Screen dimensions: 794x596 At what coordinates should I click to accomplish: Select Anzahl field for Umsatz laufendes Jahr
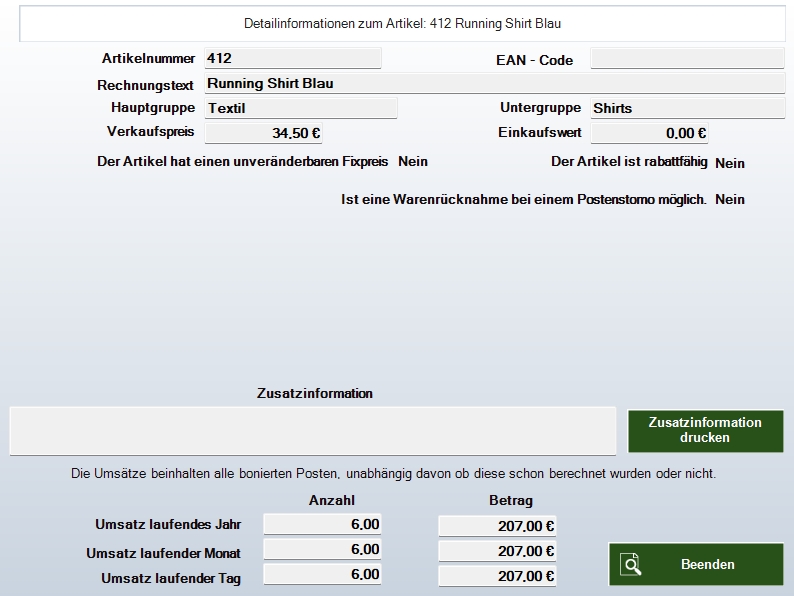click(322, 524)
